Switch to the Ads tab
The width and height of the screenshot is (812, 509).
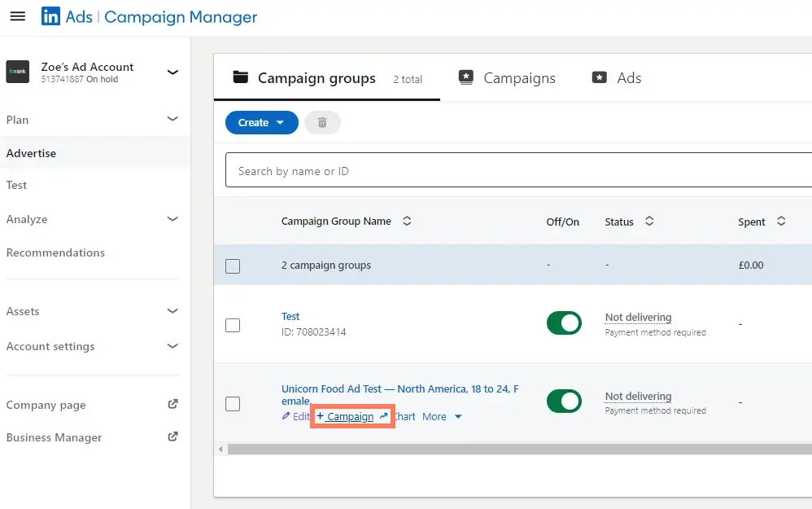click(x=616, y=77)
